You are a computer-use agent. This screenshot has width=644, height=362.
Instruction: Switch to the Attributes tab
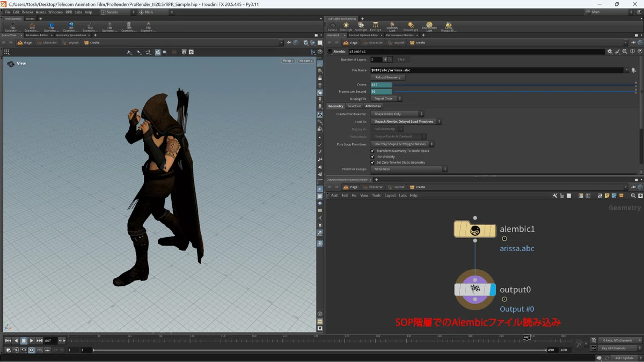tap(373, 106)
